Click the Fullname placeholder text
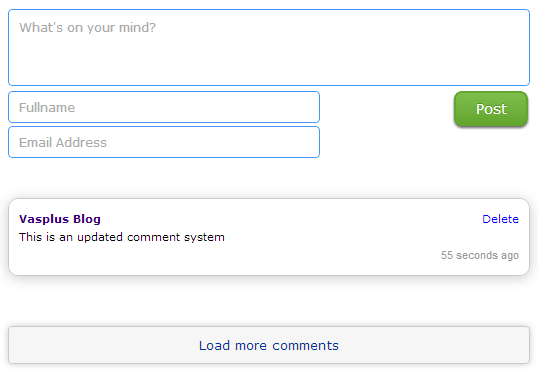The image size is (538, 373). tap(47, 107)
